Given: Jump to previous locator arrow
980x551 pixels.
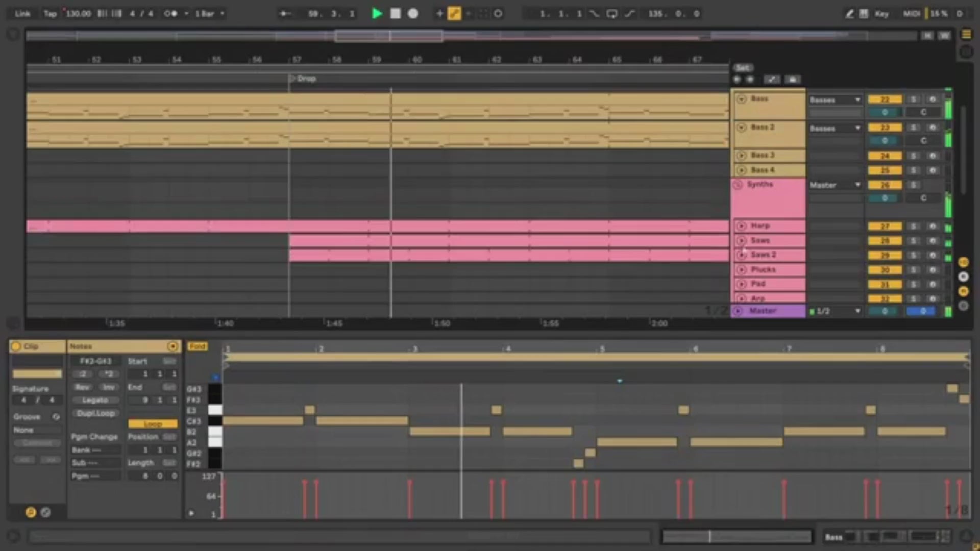Looking at the screenshot, I should point(737,80).
